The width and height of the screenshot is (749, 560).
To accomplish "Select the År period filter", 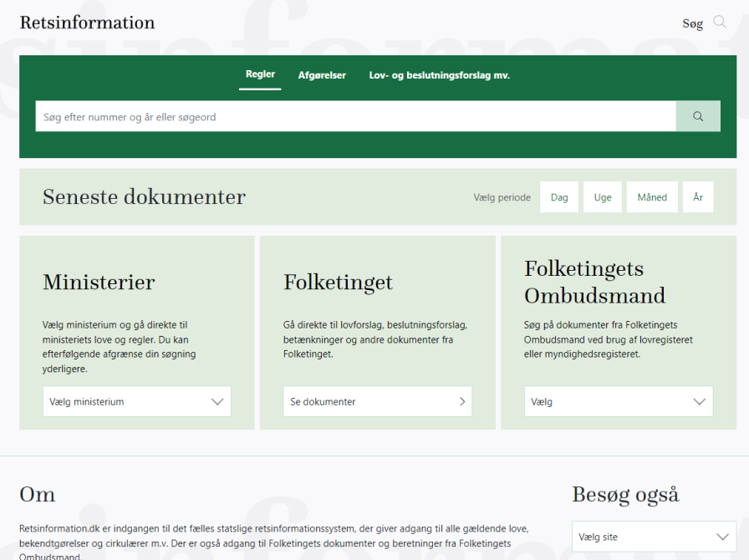I will pos(698,197).
